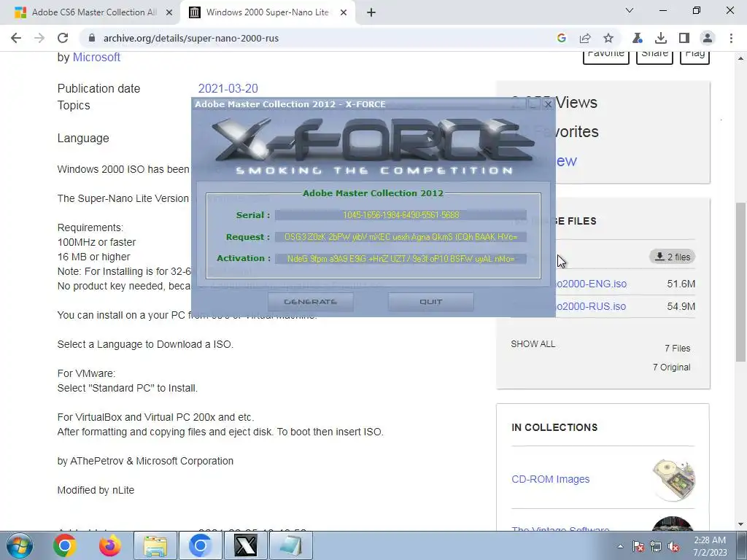Open the 7 Original files link
The height and width of the screenshot is (560, 747).
(x=672, y=367)
